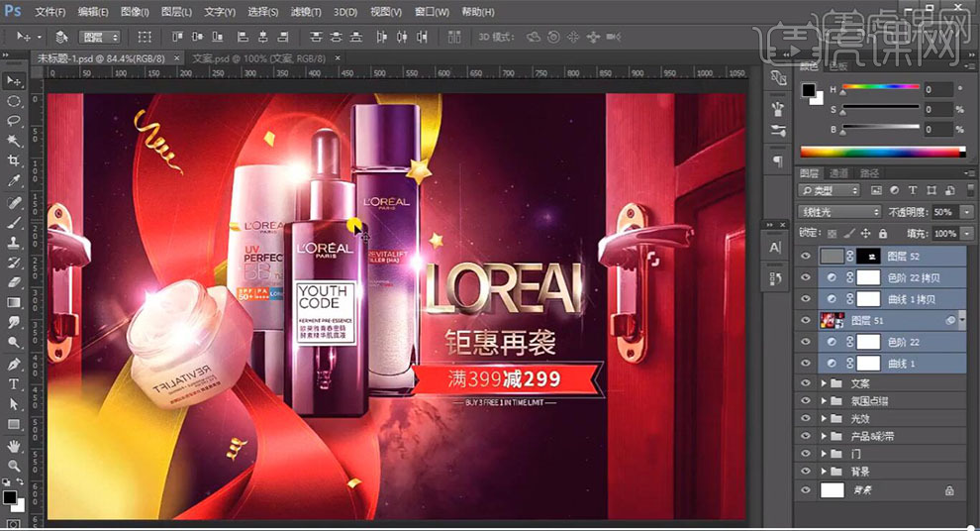
Task: Select the Gradient tool
Action: click(13, 302)
